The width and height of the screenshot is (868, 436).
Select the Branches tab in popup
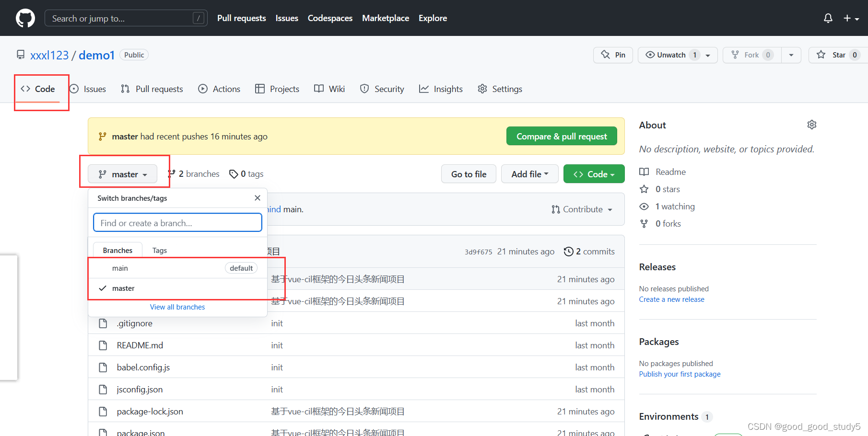(x=117, y=250)
